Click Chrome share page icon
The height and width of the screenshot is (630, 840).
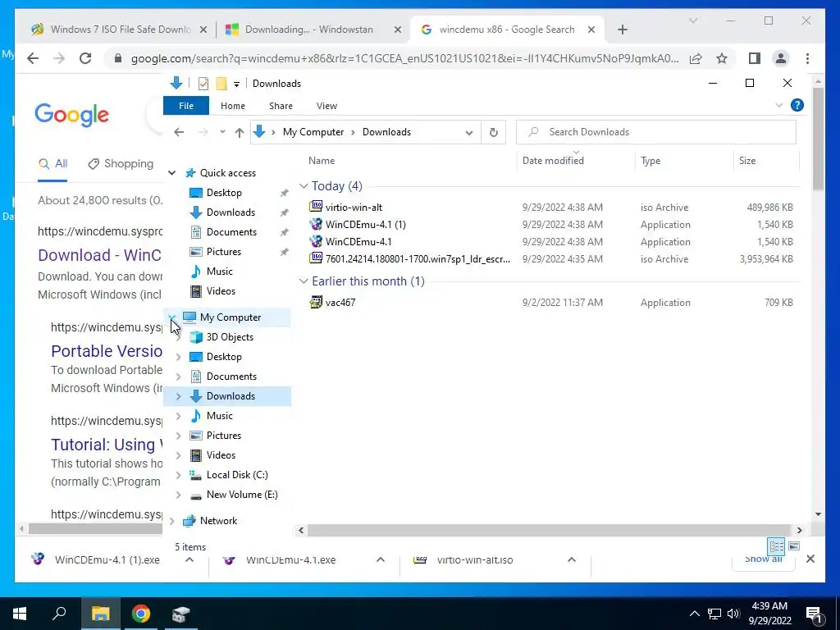coord(696,58)
